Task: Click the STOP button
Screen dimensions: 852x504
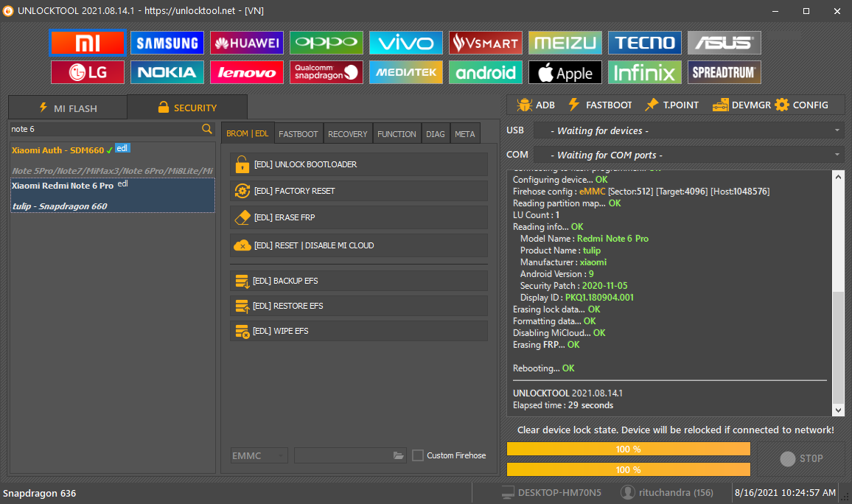Action: [801, 458]
